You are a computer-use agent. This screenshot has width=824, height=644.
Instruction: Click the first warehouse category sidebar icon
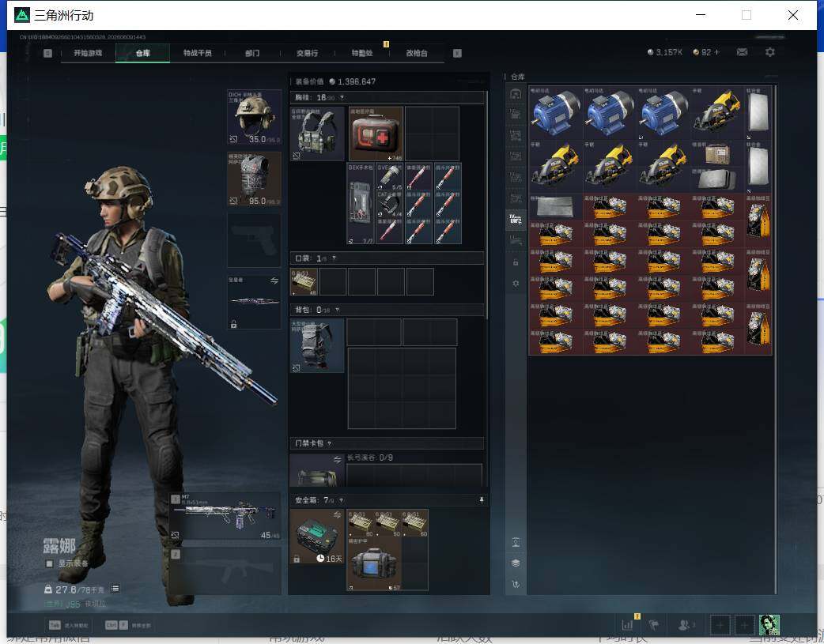coord(516,93)
